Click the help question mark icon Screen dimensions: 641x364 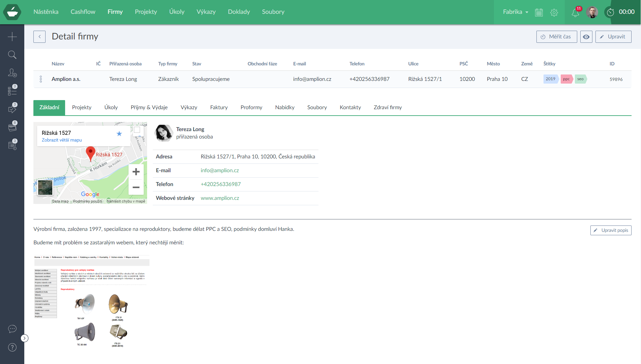coord(12,347)
